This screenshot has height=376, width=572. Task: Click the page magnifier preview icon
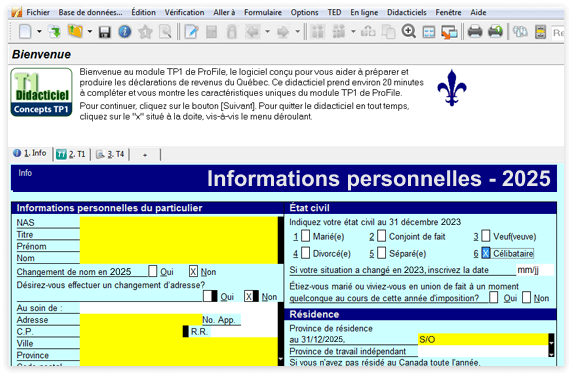pos(165,32)
